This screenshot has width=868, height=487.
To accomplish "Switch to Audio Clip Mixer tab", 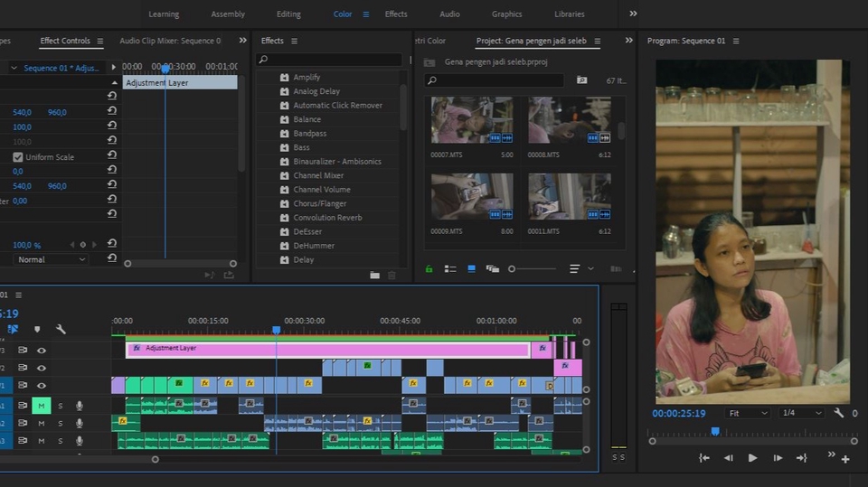I will 170,41.
